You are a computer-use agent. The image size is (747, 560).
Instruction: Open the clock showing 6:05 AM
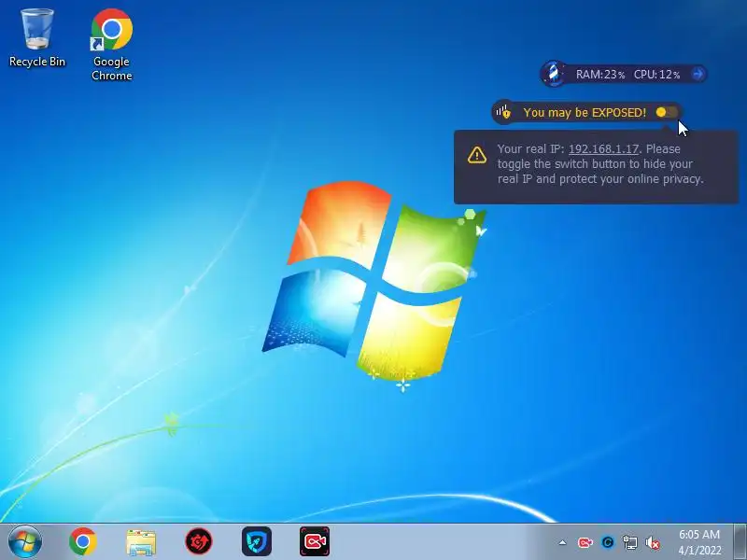[699, 542]
